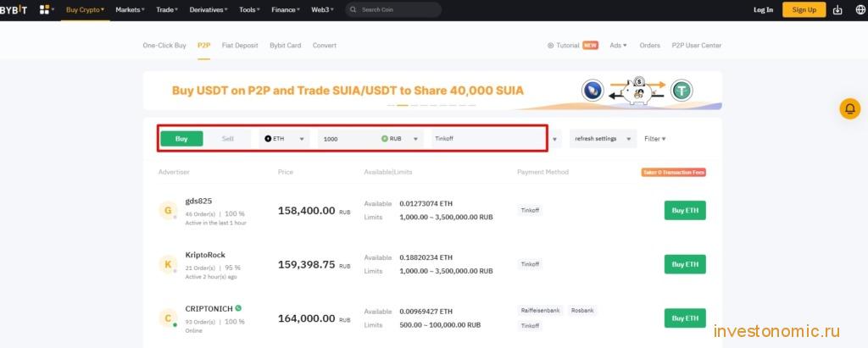Click Buy ETH for KriptoRock
Screen dimensions: 868x348
(x=685, y=264)
